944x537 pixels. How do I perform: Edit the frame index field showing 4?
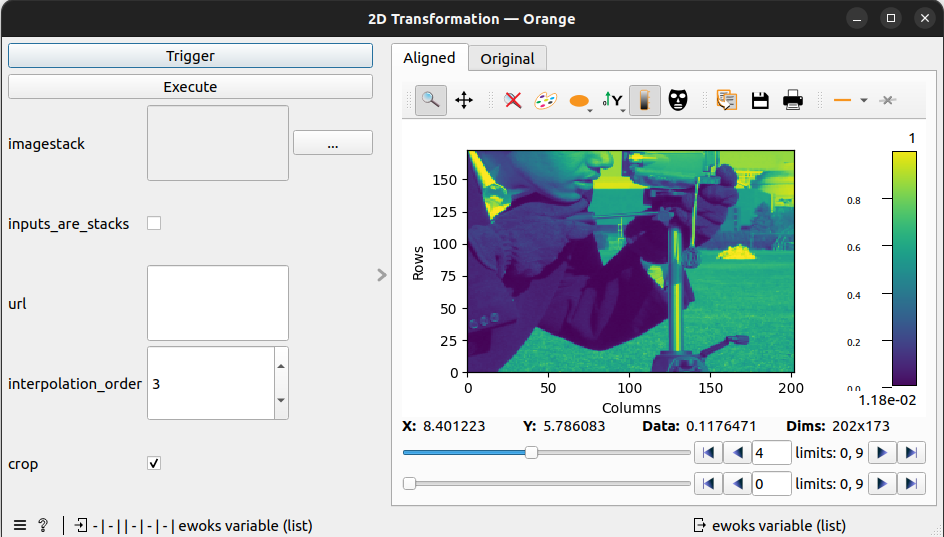click(x=771, y=453)
